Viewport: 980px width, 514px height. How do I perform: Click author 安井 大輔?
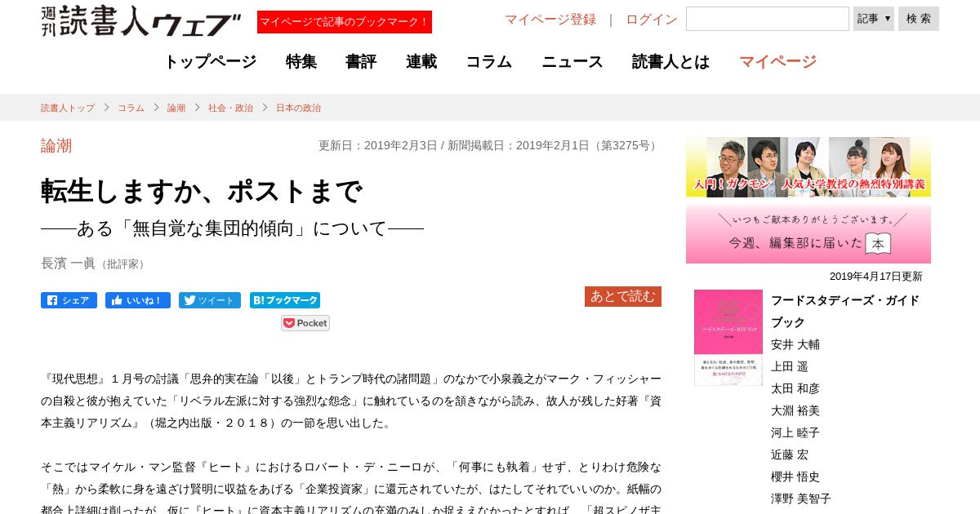[x=795, y=345]
